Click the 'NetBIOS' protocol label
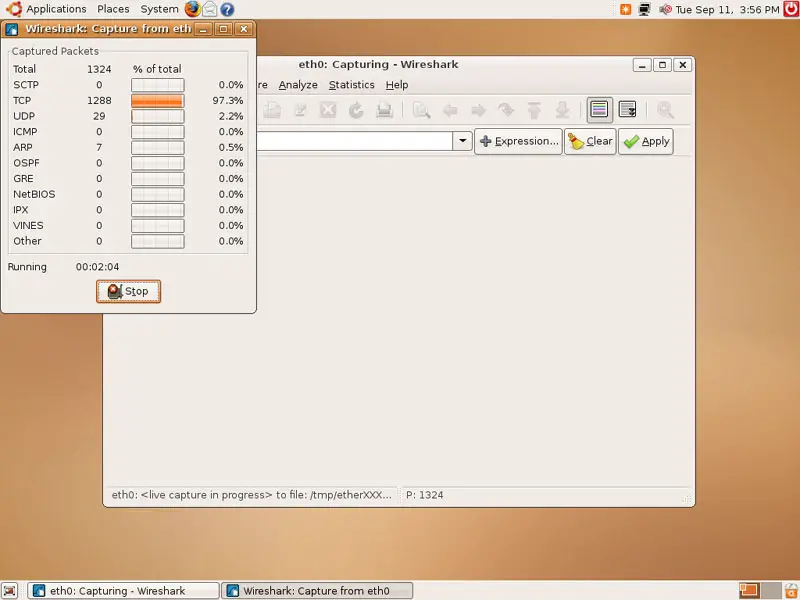 coord(34,194)
